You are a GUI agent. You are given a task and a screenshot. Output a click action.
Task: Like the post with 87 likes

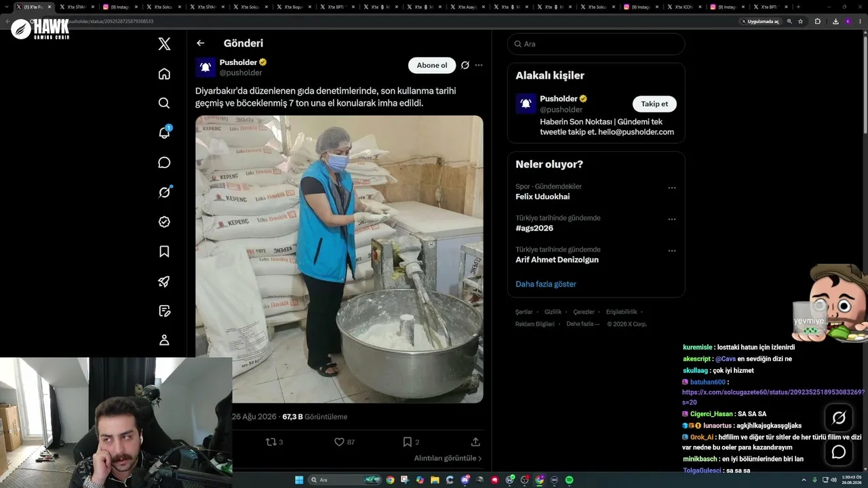[x=344, y=442]
